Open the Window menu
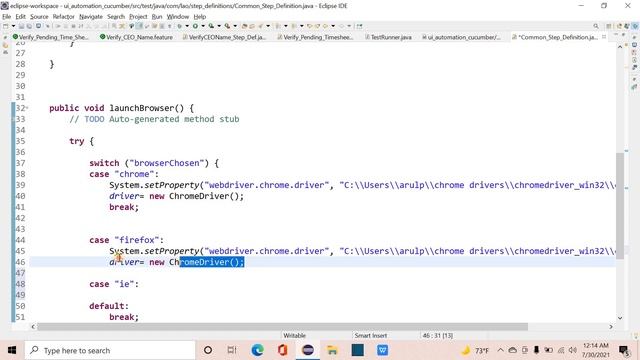This screenshot has width=640, height=360. coord(178,16)
